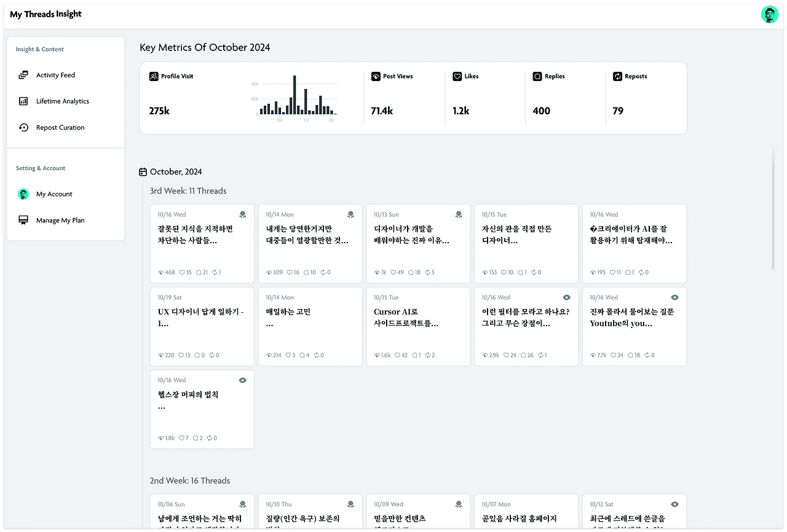This screenshot has width=787, height=532.
Task: Click the Setting & Account section label
Action: (x=41, y=168)
